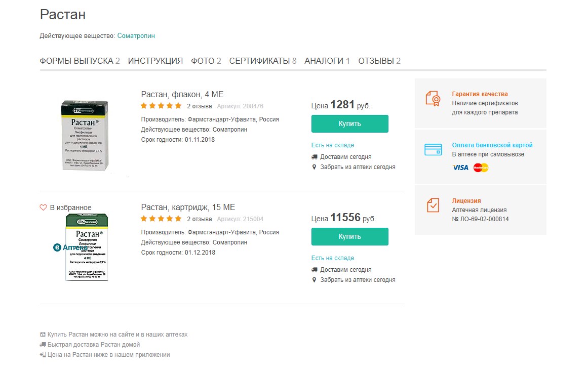Screen dimensions: 588x373
Task: Select the Аналоги tab
Action: click(x=327, y=61)
